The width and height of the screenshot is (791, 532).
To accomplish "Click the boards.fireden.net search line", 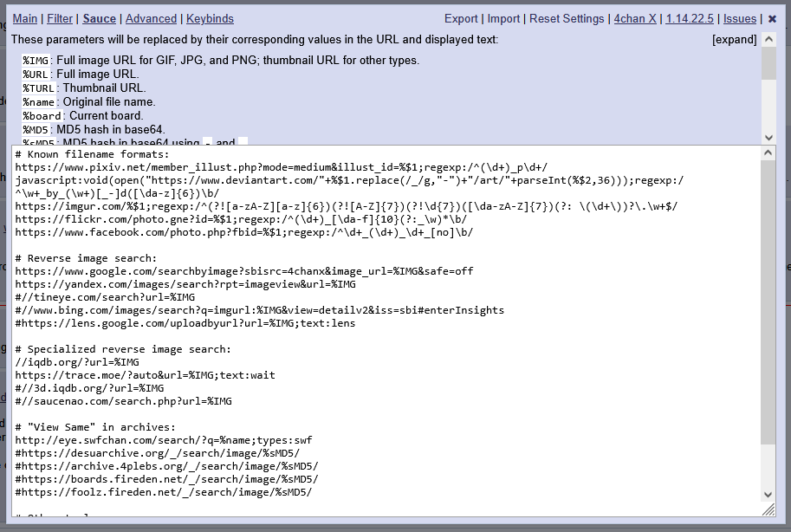I will 166,479.
